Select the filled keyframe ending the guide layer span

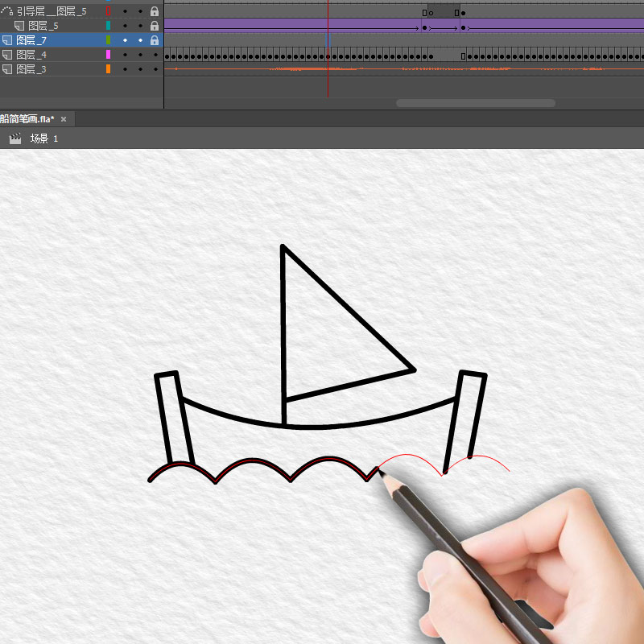[x=464, y=13]
